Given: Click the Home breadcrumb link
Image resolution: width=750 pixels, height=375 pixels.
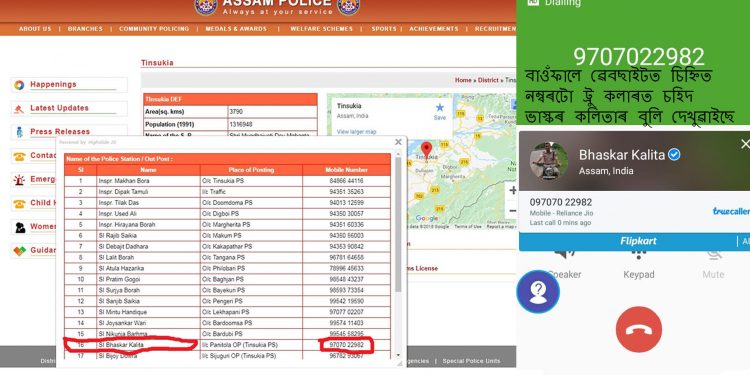Looking at the screenshot, I should pos(463,80).
